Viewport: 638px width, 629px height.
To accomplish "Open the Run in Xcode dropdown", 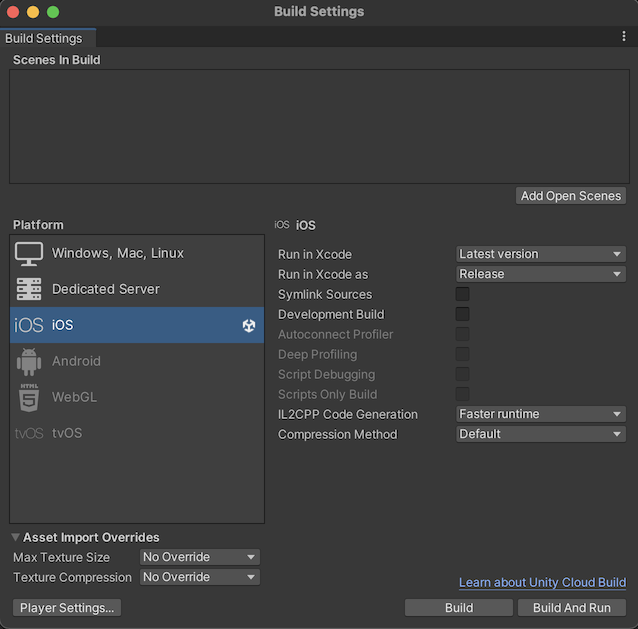I will (x=541, y=254).
